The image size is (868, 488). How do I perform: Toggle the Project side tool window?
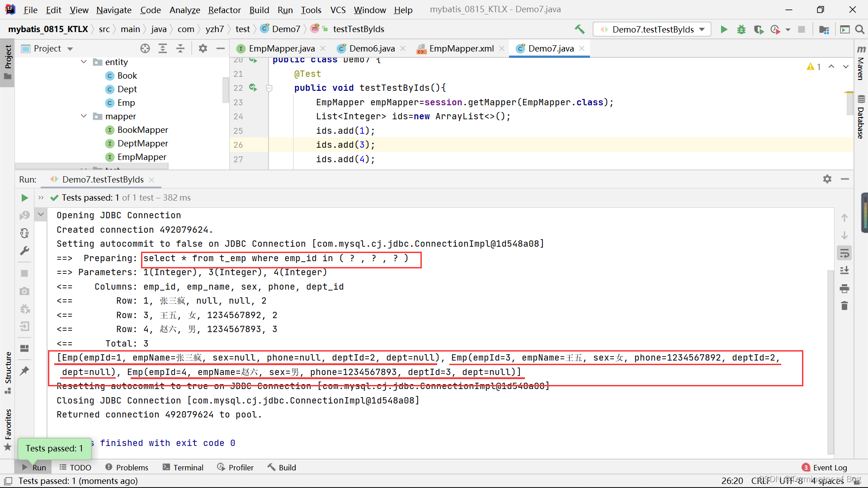tap(8, 62)
